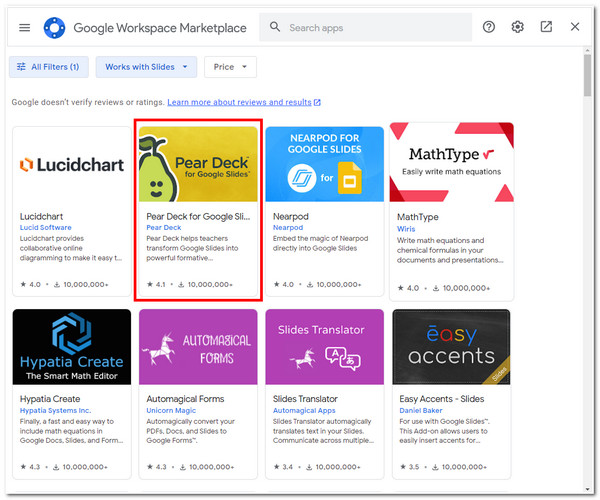Click the Pear Deck 4.1 star rating
600x500 pixels.
(157, 285)
